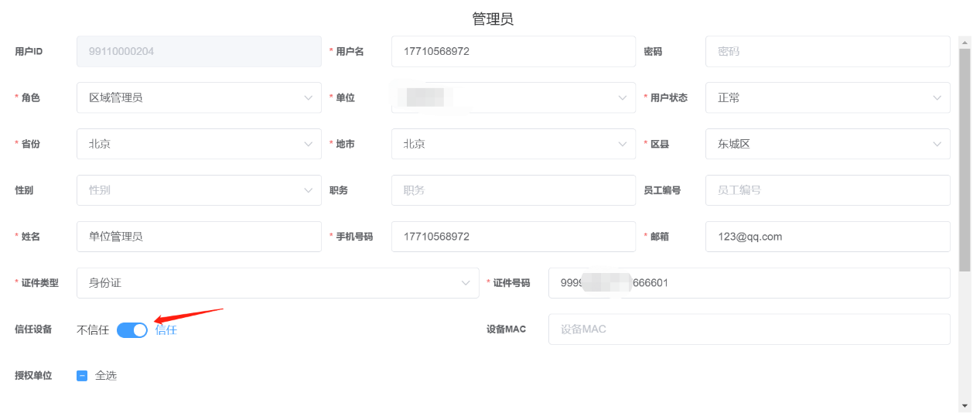Open the 用户状态 dropdown showing 正常

(827, 98)
